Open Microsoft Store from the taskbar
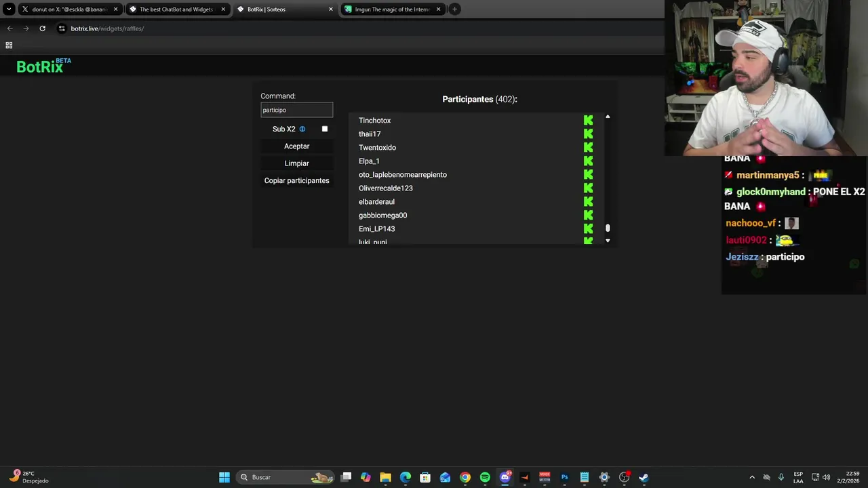 coord(425,477)
